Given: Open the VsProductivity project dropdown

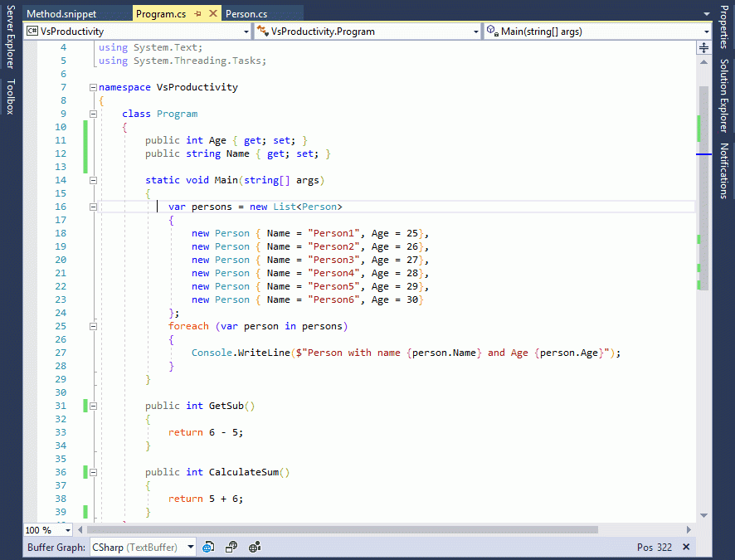Looking at the screenshot, I should 246,32.
